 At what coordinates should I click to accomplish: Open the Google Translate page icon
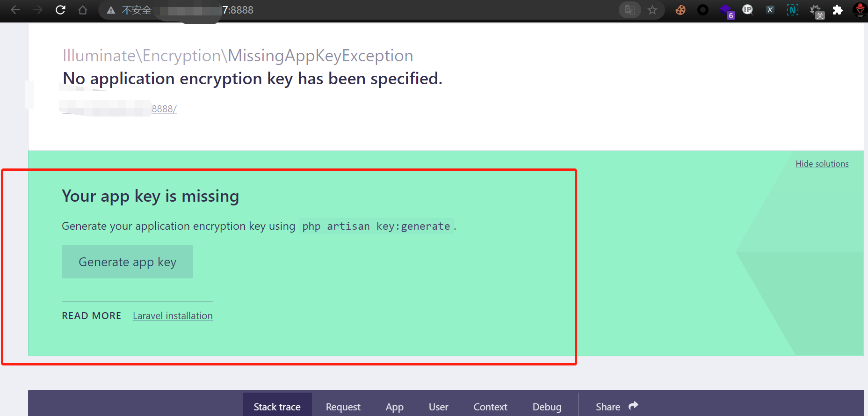coord(630,10)
